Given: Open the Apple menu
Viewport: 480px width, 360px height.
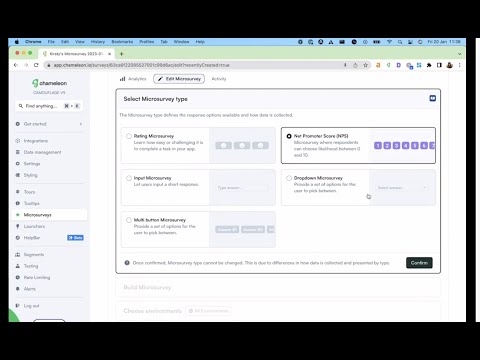Looking at the screenshot, I should click(17, 42).
